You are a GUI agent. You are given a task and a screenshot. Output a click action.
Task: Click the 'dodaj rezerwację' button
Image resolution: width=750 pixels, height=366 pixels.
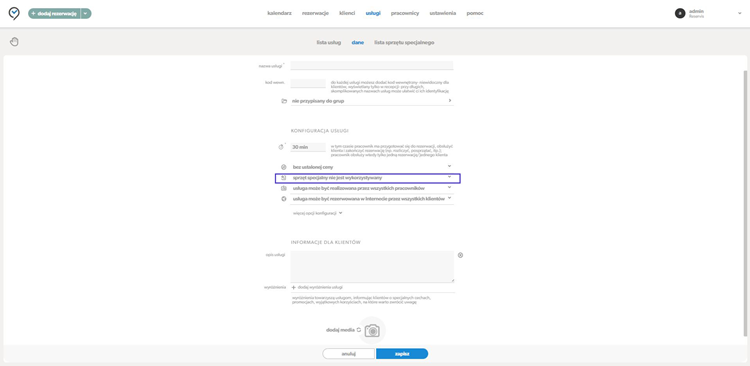(x=54, y=13)
